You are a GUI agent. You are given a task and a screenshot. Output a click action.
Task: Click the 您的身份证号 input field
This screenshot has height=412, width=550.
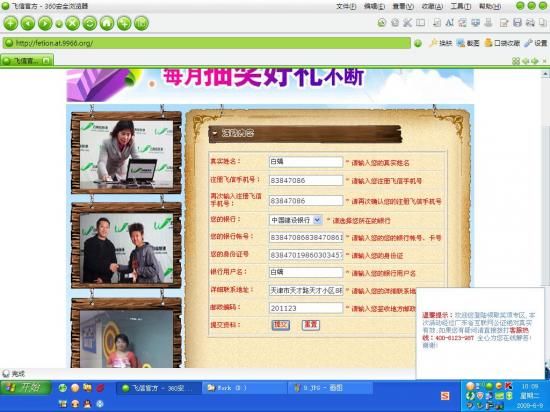pyautogui.click(x=306, y=255)
